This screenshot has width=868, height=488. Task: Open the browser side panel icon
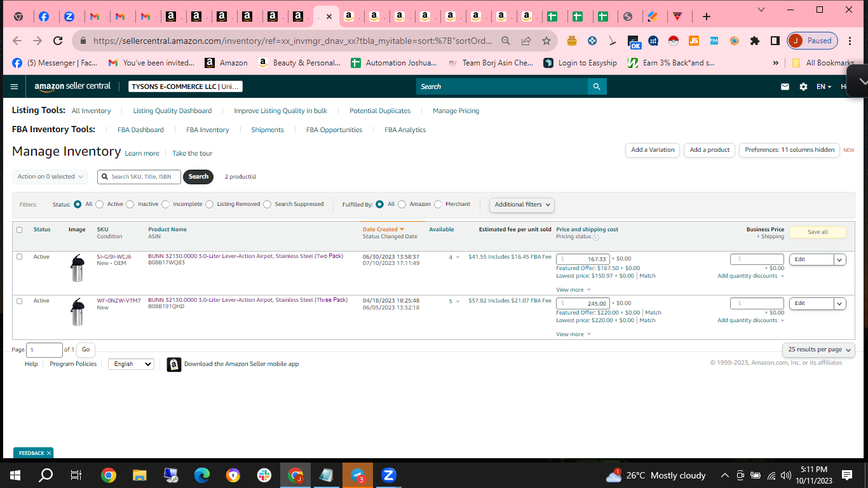(x=775, y=41)
